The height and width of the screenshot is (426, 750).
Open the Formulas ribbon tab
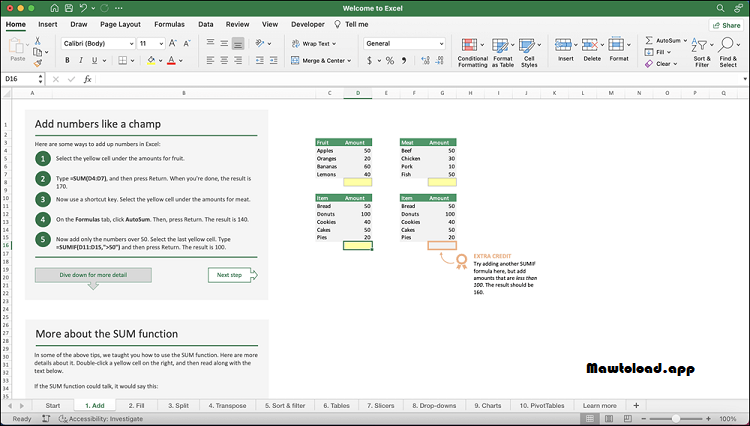(169, 24)
